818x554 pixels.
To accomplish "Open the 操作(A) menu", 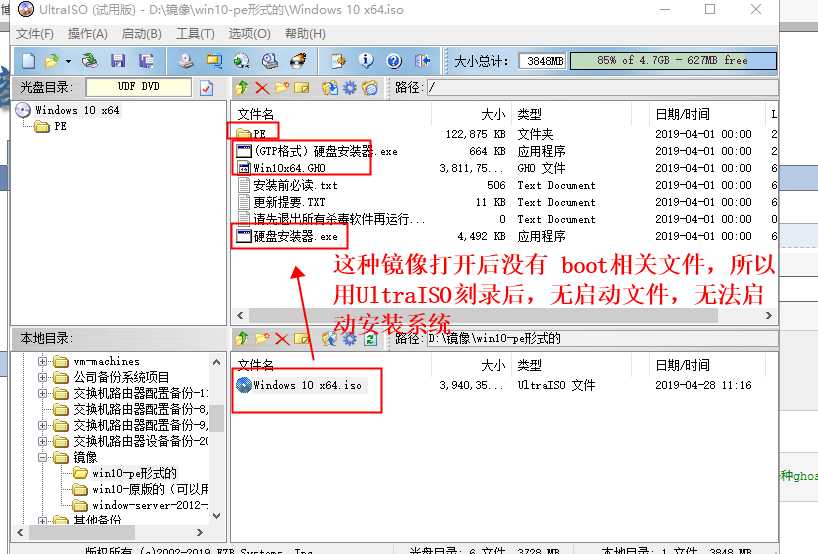I will pos(88,34).
